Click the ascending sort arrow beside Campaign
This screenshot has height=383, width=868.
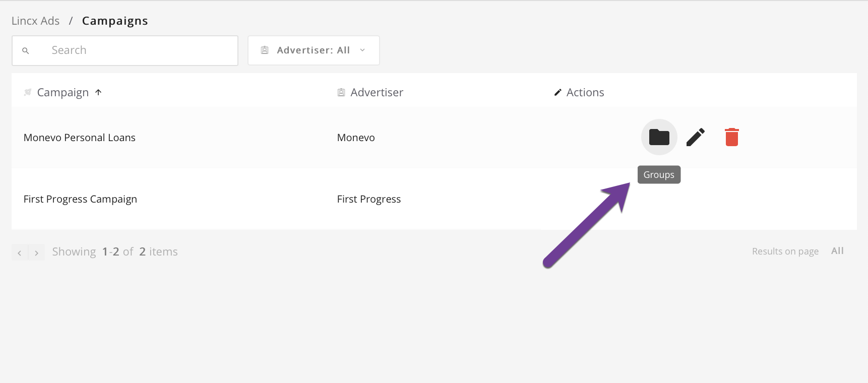(98, 92)
